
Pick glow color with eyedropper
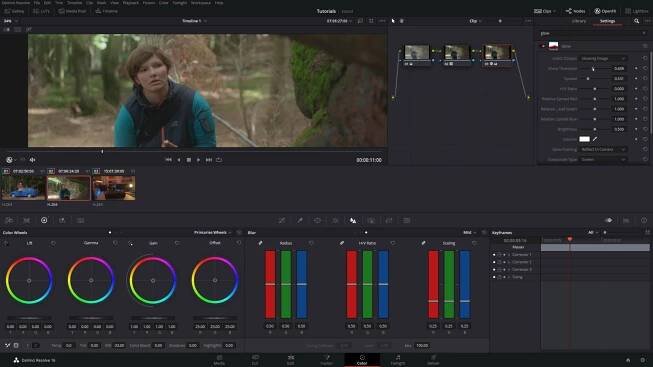coord(595,139)
